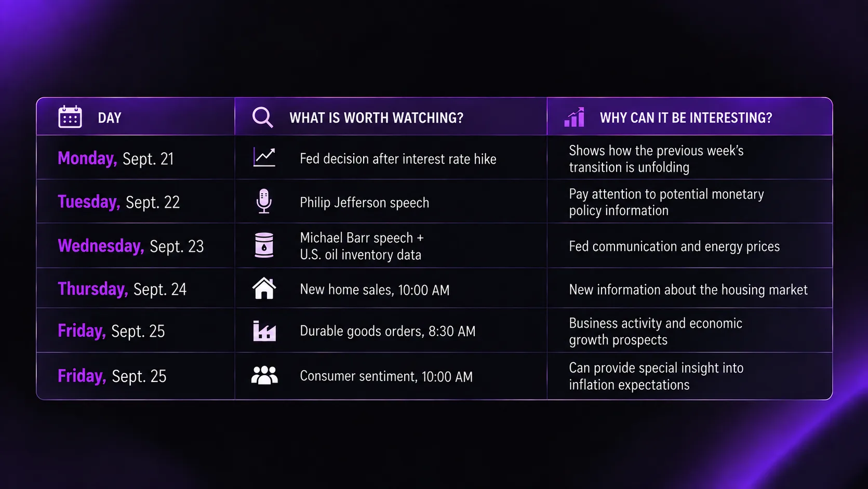Click Fed communication and energy prices text
868x489 pixels.
click(x=674, y=246)
